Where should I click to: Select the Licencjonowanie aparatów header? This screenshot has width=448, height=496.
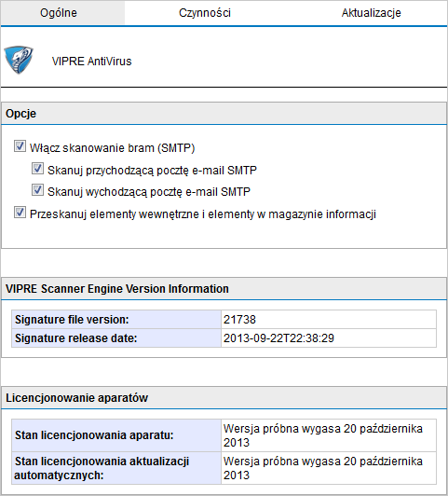224,397
